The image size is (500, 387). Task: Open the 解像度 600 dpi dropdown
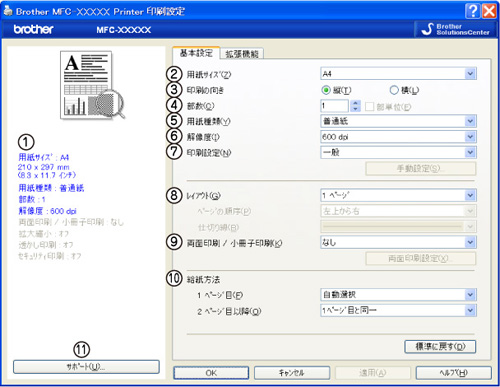398,137
